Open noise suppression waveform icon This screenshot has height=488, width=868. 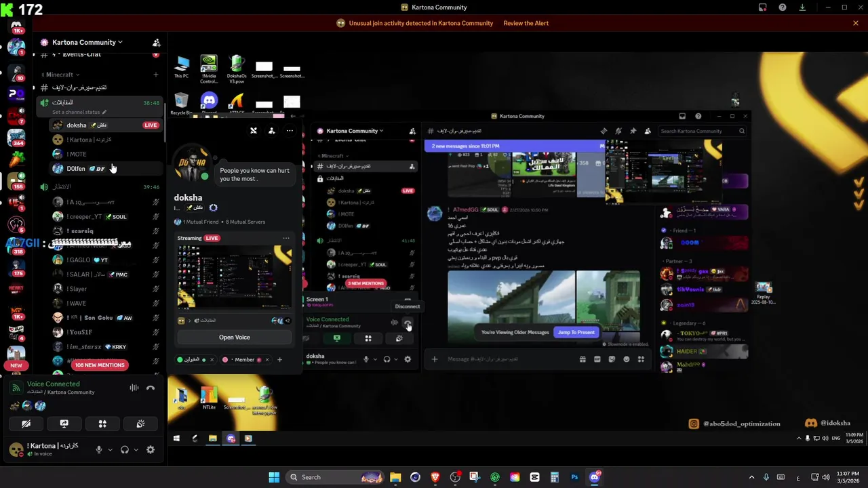[x=134, y=388]
